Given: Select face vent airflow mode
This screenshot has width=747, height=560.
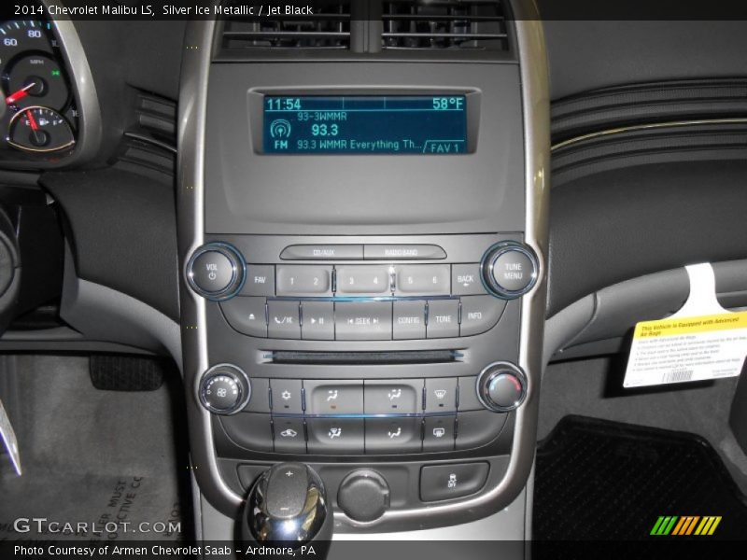Looking at the screenshot, I should (x=333, y=396).
